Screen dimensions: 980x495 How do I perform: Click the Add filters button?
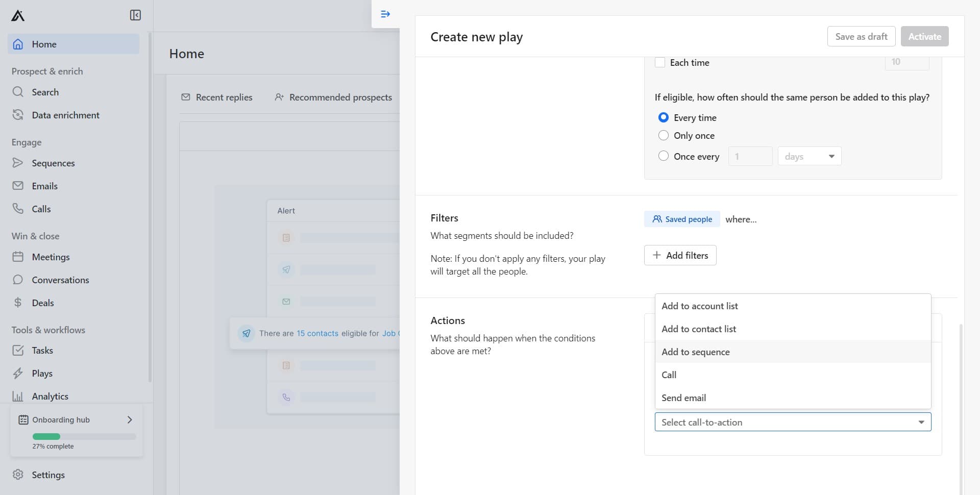click(680, 255)
